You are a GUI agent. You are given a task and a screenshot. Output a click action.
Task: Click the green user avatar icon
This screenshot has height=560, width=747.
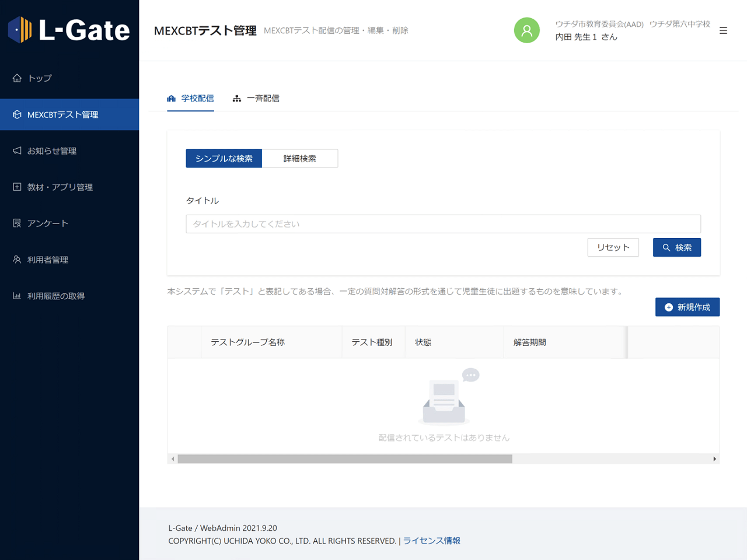[526, 30]
